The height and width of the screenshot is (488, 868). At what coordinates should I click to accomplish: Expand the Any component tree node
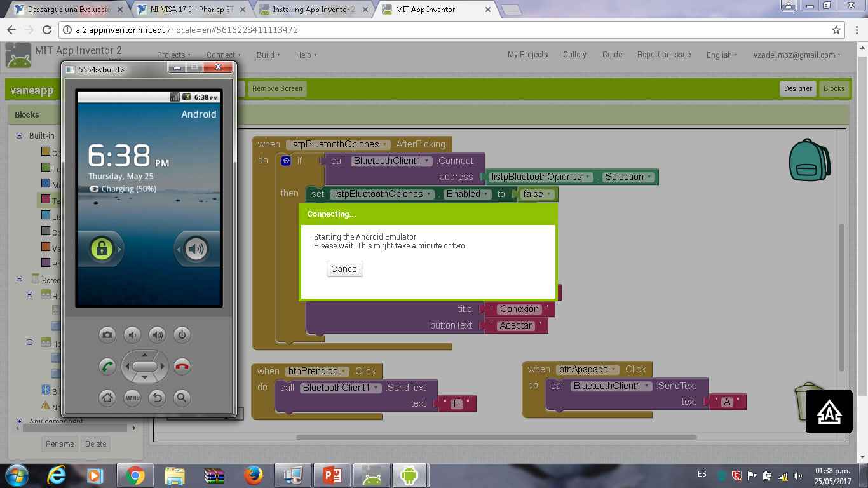click(19, 421)
